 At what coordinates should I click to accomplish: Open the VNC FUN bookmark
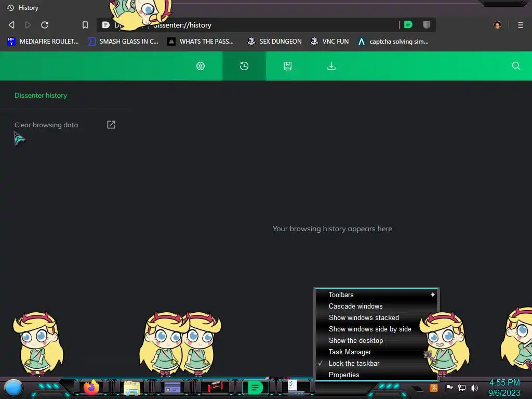tap(330, 42)
